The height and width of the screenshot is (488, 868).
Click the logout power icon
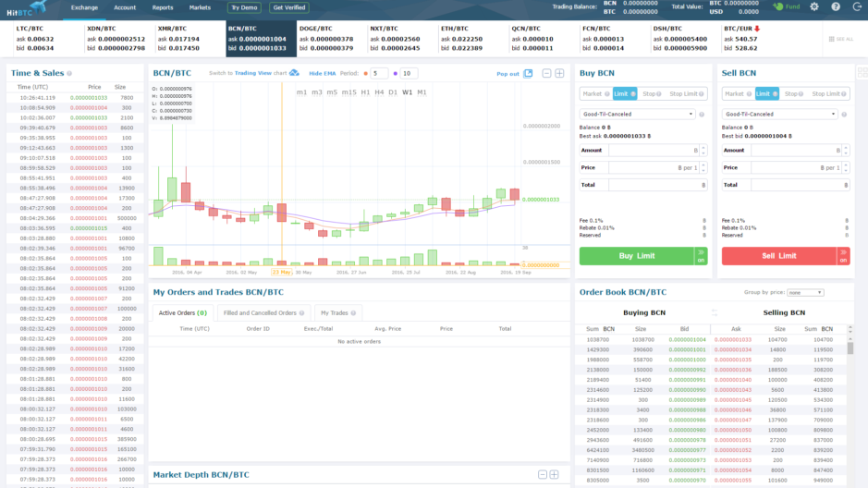857,6
